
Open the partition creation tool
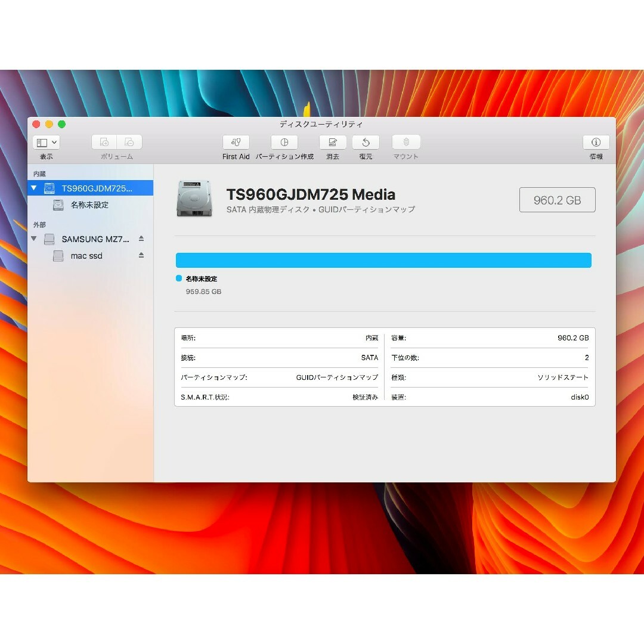coord(284,143)
